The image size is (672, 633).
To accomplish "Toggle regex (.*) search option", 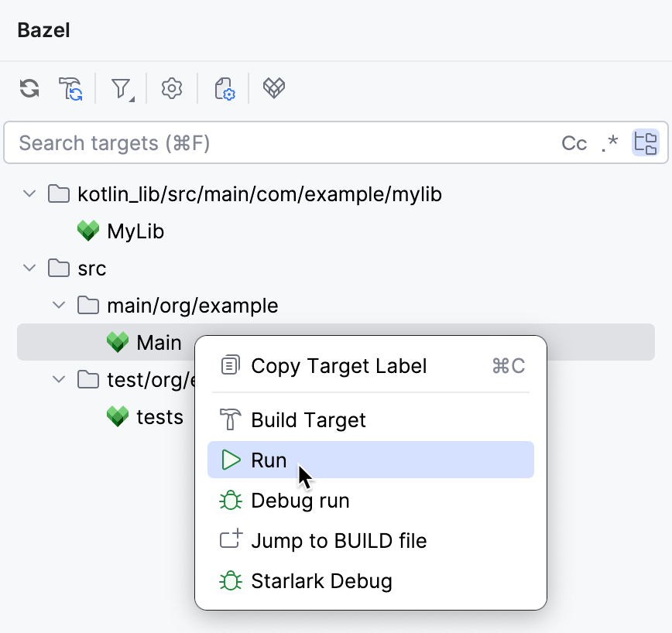I will click(x=610, y=143).
